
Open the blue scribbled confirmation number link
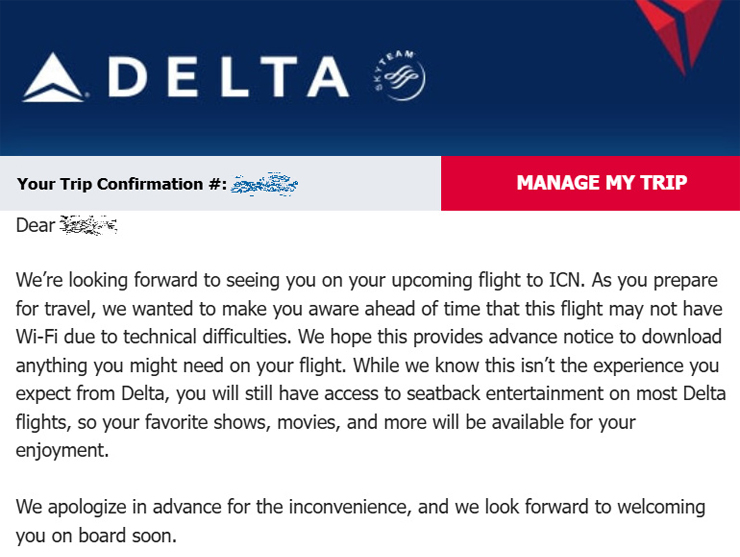click(x=264, y=184)
